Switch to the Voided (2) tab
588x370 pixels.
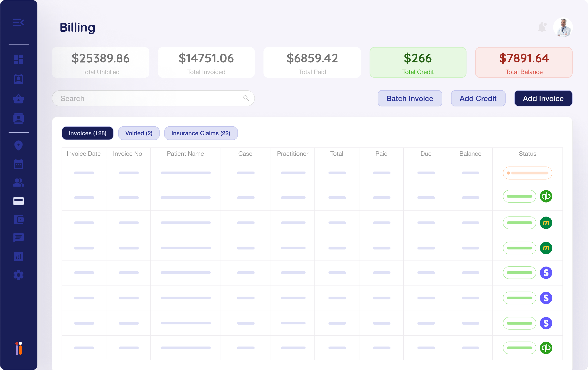[139, 133]
